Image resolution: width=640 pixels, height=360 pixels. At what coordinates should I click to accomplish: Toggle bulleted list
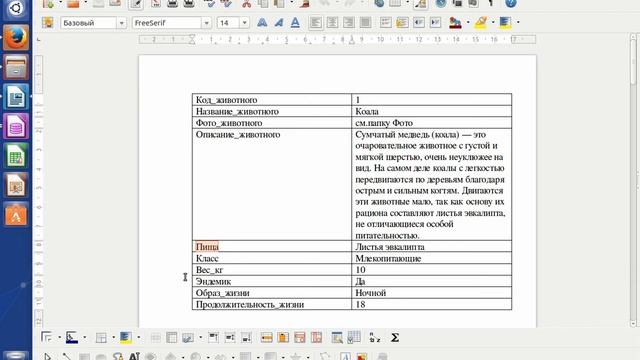(x=402, y=22)
